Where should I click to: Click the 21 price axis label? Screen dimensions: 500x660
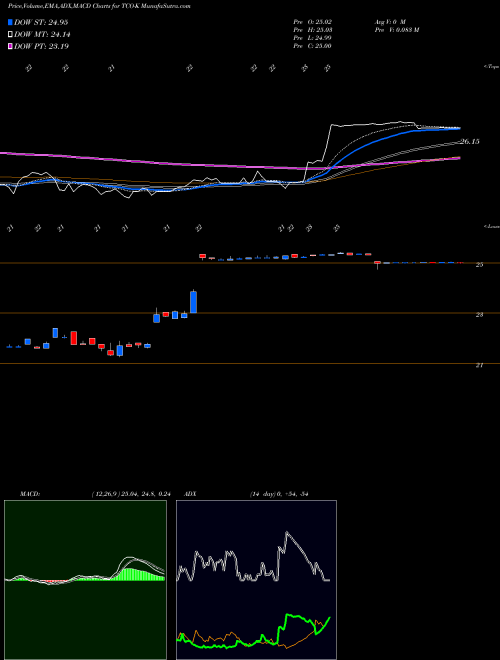click(479, 365)
